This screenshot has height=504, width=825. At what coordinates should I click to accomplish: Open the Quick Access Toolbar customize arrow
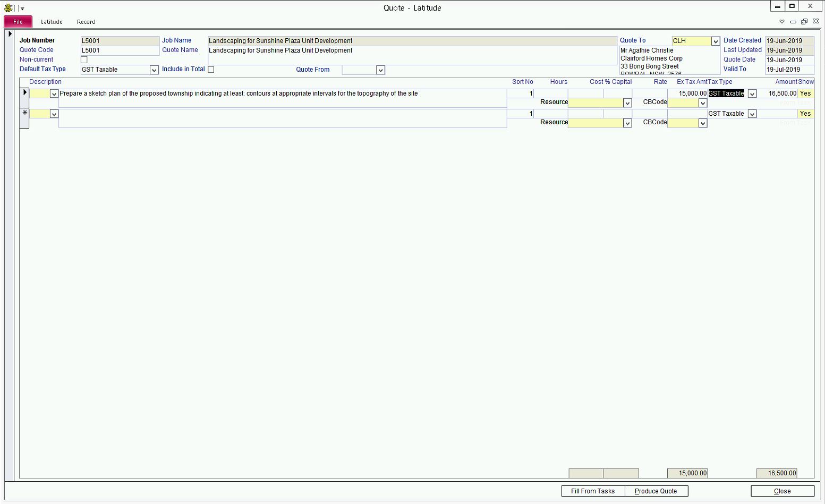click(x=22, y=8)
